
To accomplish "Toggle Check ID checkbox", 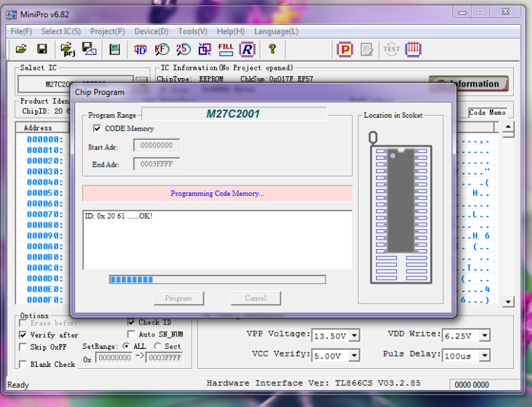I will click(131, 323).
